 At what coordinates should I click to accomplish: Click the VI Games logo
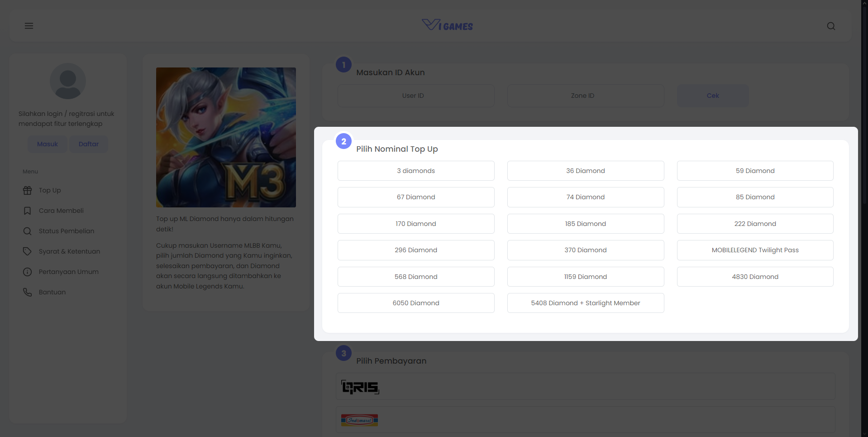point(447,25)
